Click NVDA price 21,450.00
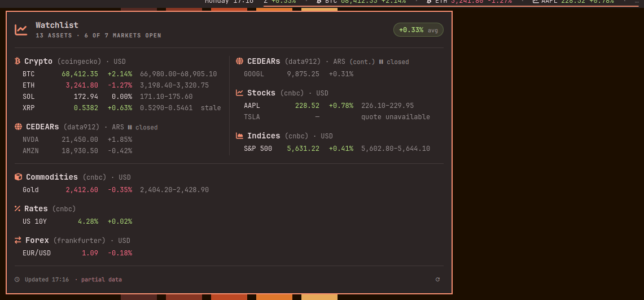 [80, 140]
